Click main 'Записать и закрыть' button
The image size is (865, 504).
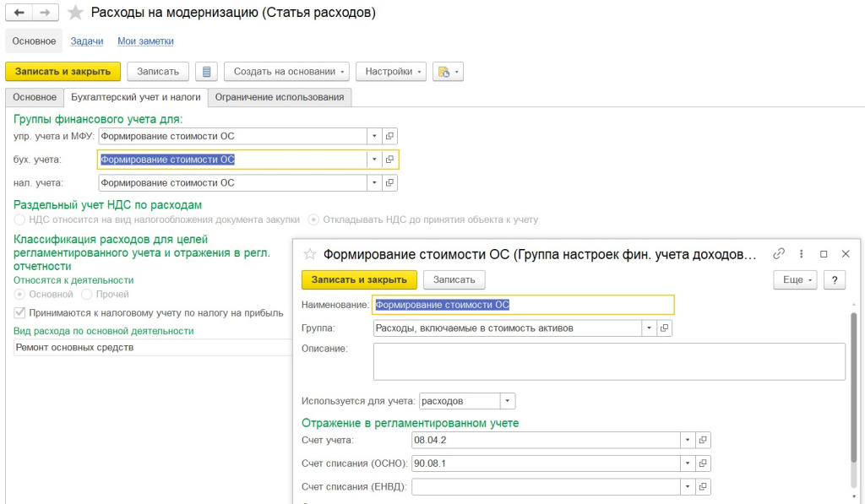63,72
